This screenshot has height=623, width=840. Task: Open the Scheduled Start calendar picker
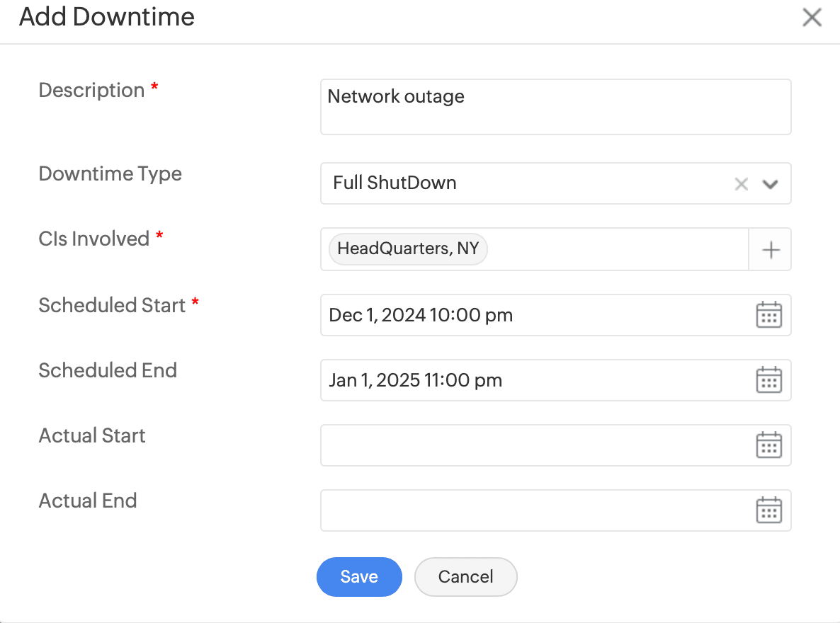pyautogui.click(x=768, y=315)
